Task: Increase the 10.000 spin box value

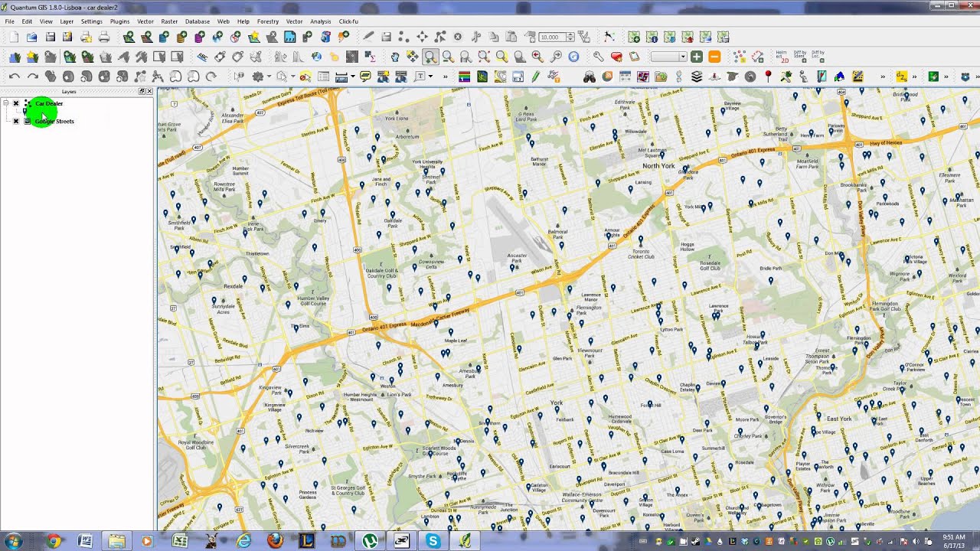Action: [570, 34]
